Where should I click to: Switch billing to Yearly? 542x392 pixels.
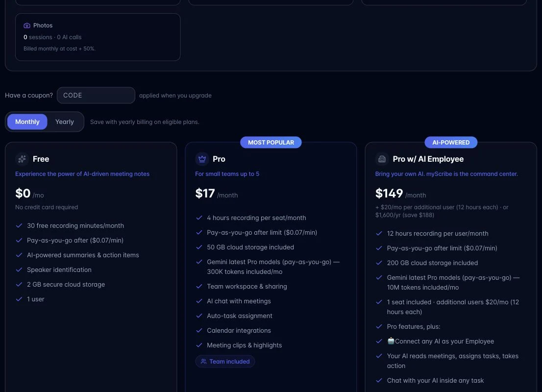tap(65, 122)
